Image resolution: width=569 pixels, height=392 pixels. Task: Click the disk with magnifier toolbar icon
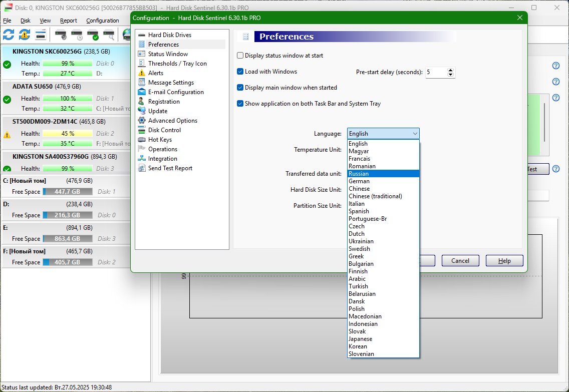[109, 35]
